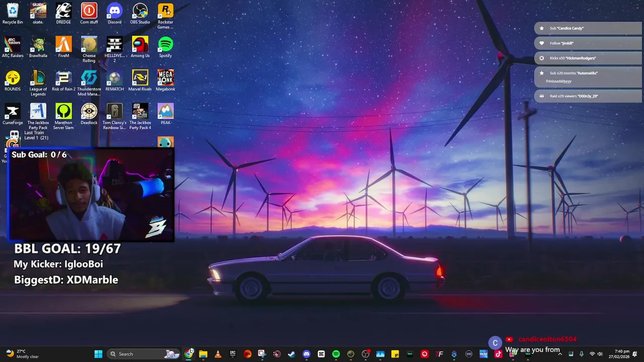Open Spotify from the taskbar
The height and width of the screenshot is (362, 644).
(x=336, y=354)
